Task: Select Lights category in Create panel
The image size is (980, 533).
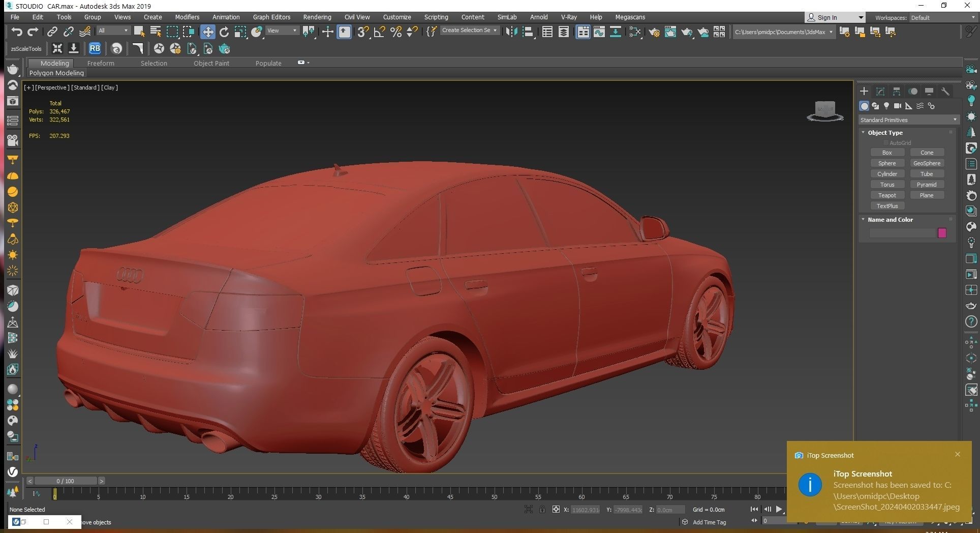Action: pyautogui.click(x=886, y=106)
